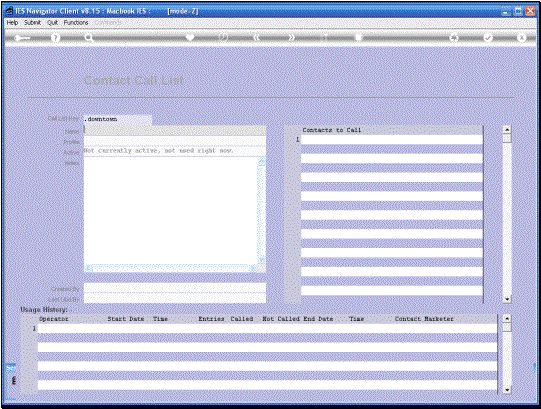Click the Quit menu item
The image size is (541, 409).
(52, 22)
